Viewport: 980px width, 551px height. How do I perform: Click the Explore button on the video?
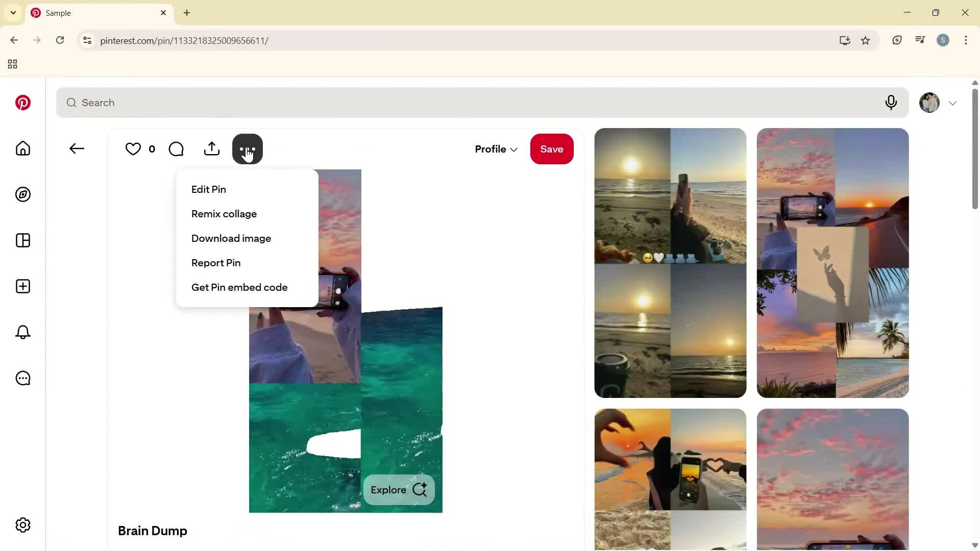[398, 489]
